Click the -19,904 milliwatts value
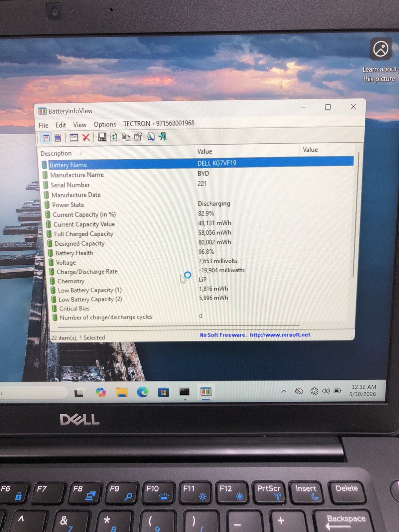 tap(221, 270)
